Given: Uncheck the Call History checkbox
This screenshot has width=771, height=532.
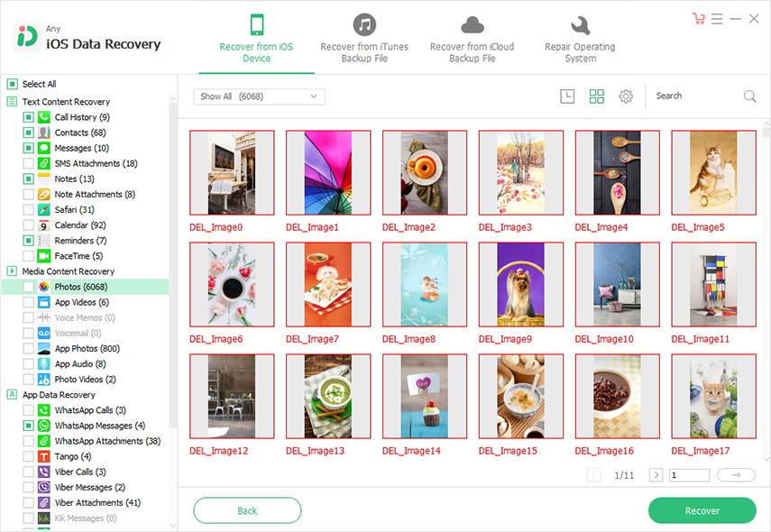Looking at the screenshot, I should (x=29, y=117).
